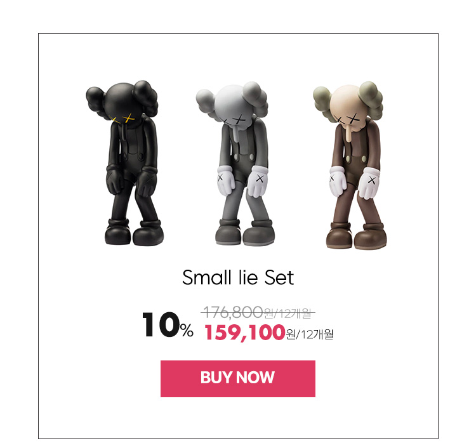The width and height of the screenshot is (476, 448).
Task: Click the brown figure's white glove with X
Action: (369, 183)
